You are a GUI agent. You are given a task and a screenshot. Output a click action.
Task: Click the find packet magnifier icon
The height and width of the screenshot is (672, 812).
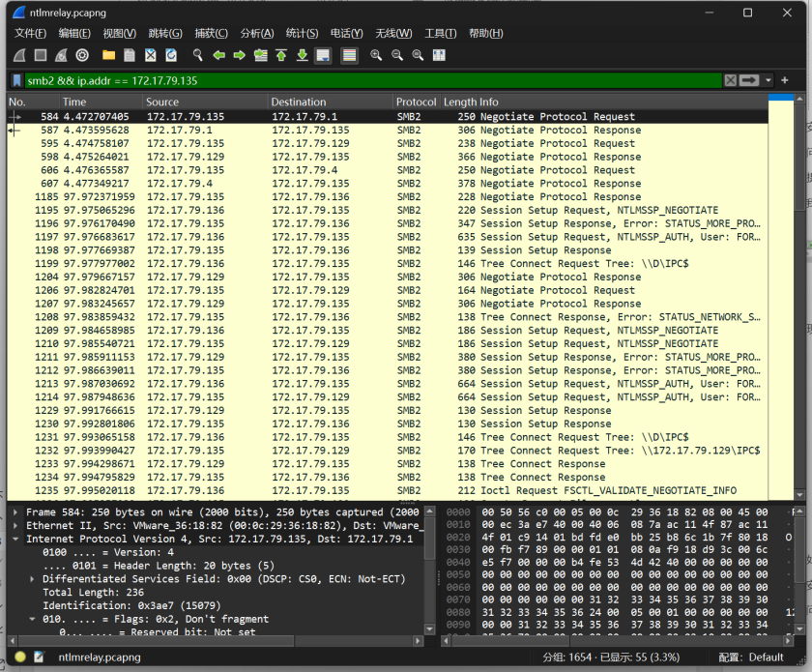[197, 56]
